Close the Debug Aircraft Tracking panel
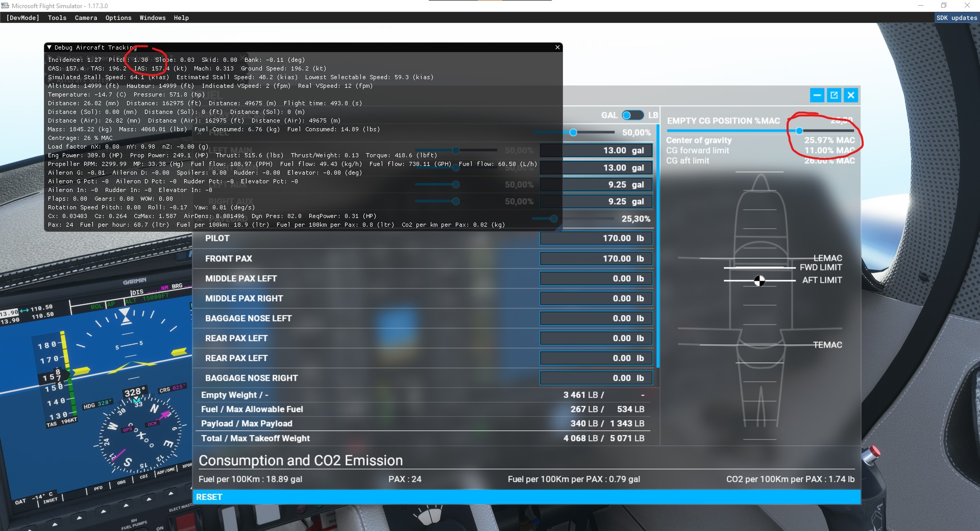980x531 pixels. tap(557, 47)
